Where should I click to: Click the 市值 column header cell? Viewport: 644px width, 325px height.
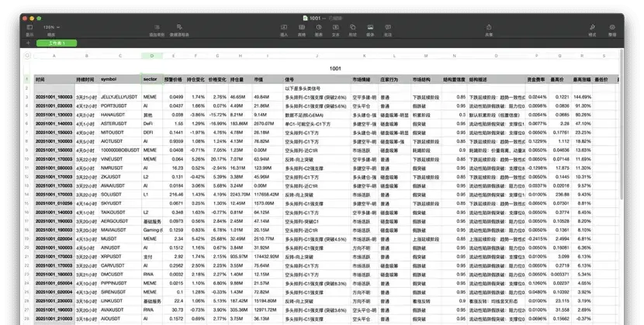point(268,79)
